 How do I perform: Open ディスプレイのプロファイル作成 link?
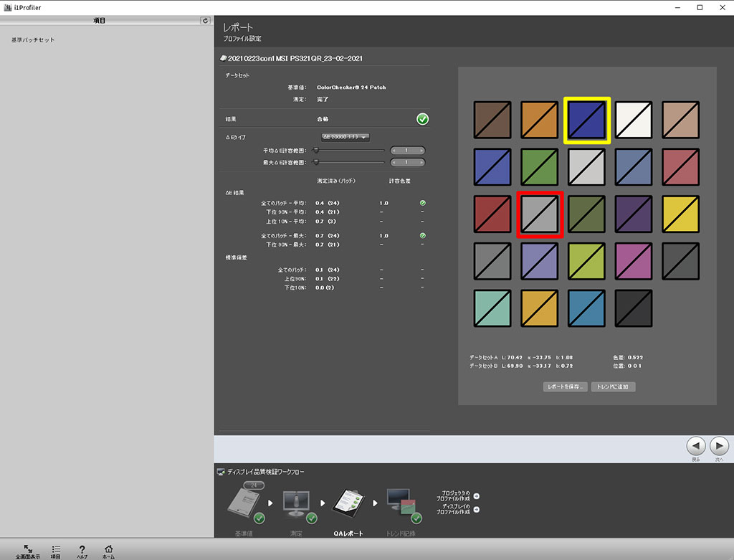[x=476, y=510]
